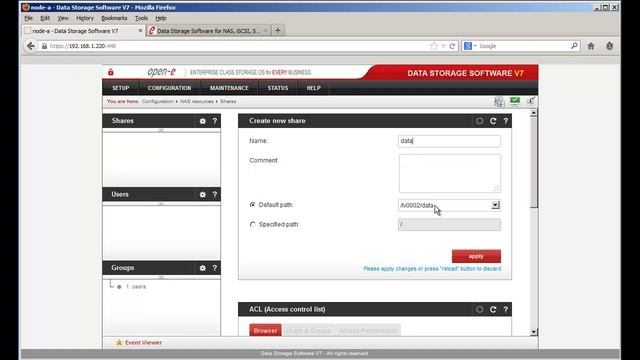The width and height of the screenshot is (640, 360).
Task: Open Firefox File menu
Action: click(29, 18)
